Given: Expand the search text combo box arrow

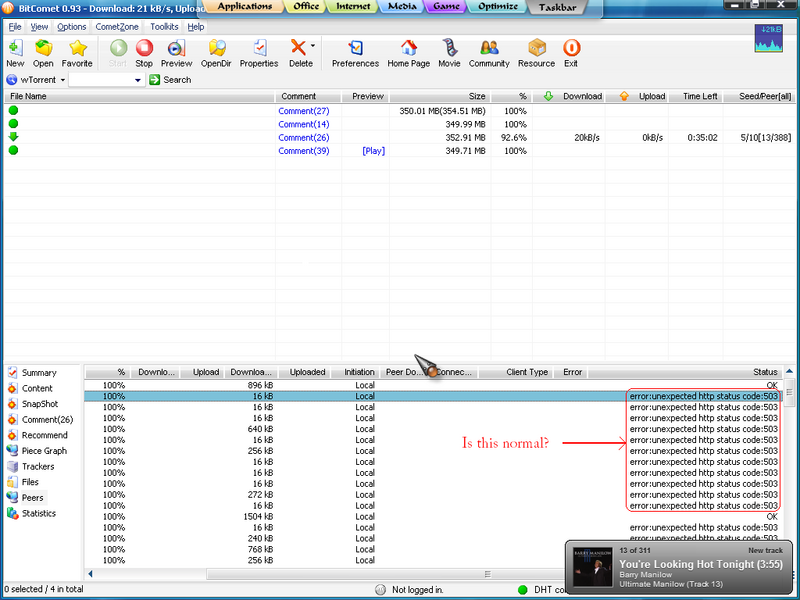Looking at the screenshot, I should [x=137, y=80].
